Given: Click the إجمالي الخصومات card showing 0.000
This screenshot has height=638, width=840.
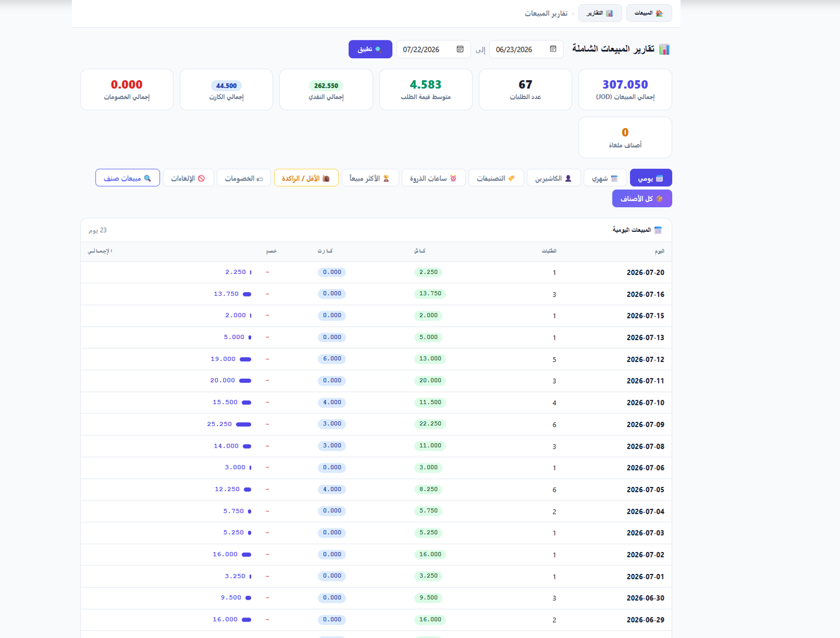Looking at the screenshot, I should (127, 90).
